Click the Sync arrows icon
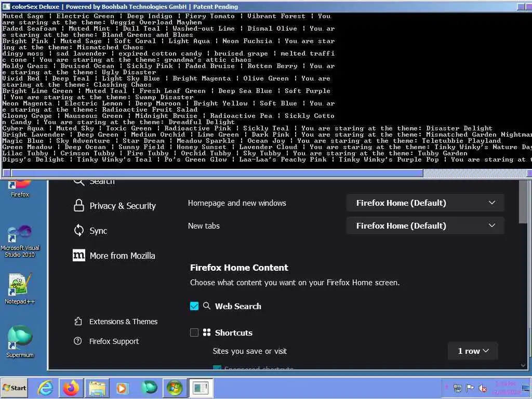Image resolution: width=532 pixels, height=399 pixels. pyautogui.click(x=79, y=230)
